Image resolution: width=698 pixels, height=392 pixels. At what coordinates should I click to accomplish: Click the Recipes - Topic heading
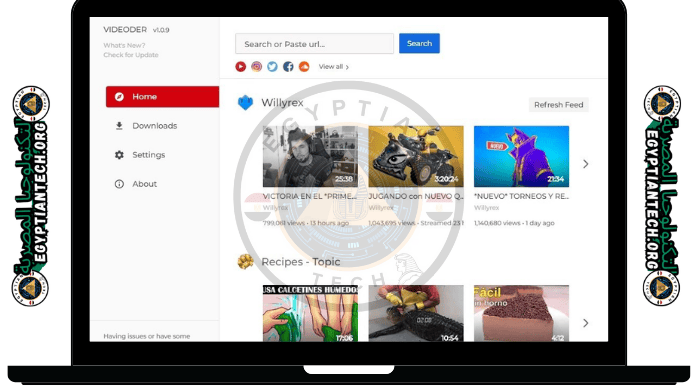[301, 262]
